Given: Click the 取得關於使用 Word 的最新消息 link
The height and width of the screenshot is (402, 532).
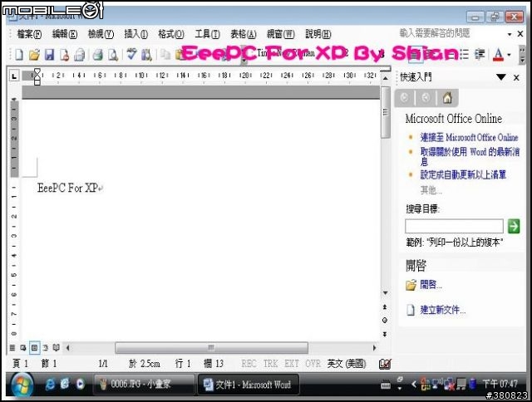Looking at the screenshot, I should tap(470, 156).
